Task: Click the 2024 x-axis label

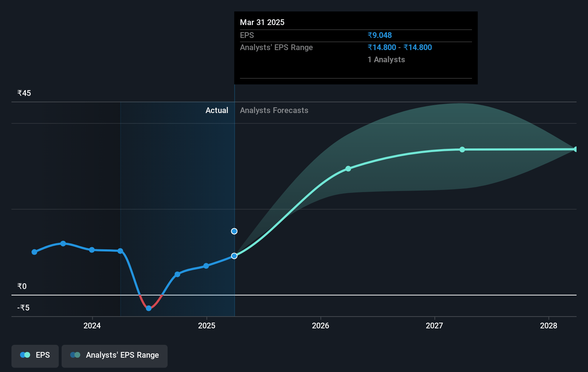Action: [x=92, y=326]
